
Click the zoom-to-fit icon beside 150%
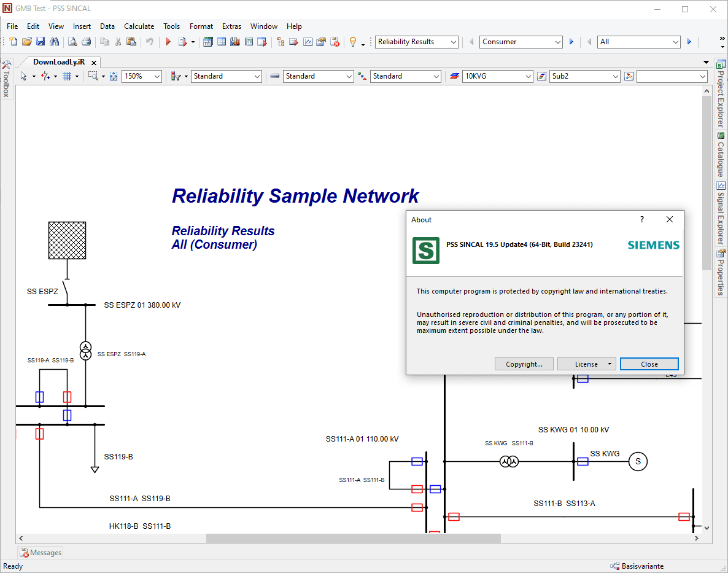point(114,76)
